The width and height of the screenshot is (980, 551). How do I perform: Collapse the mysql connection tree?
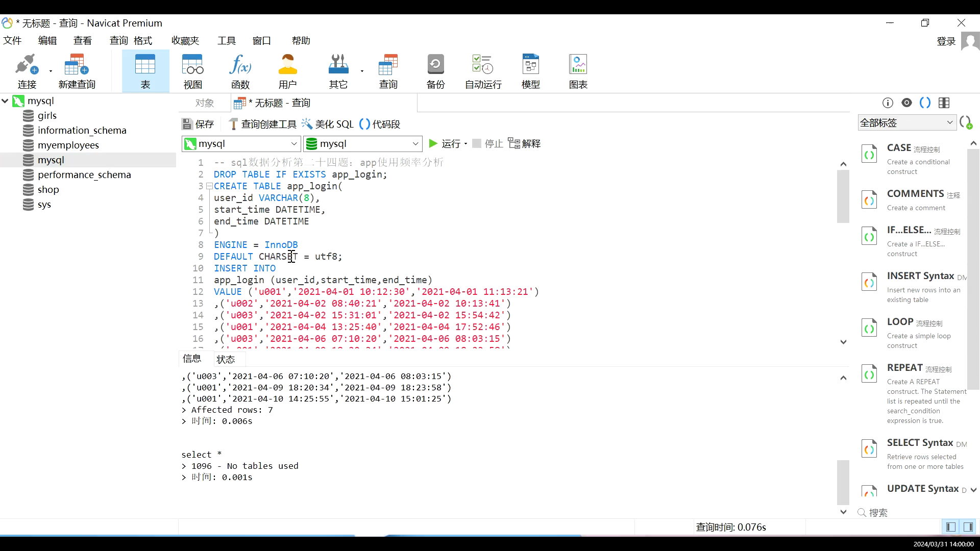5,101
